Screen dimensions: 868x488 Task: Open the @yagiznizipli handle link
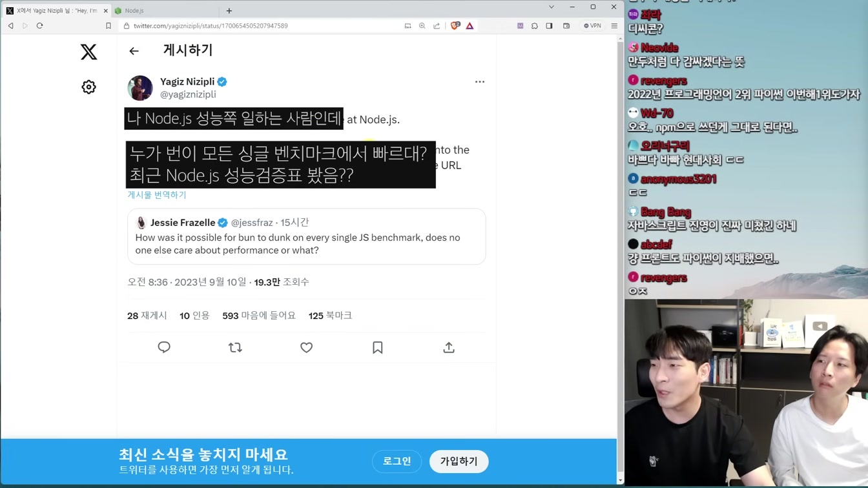point(188,94)
